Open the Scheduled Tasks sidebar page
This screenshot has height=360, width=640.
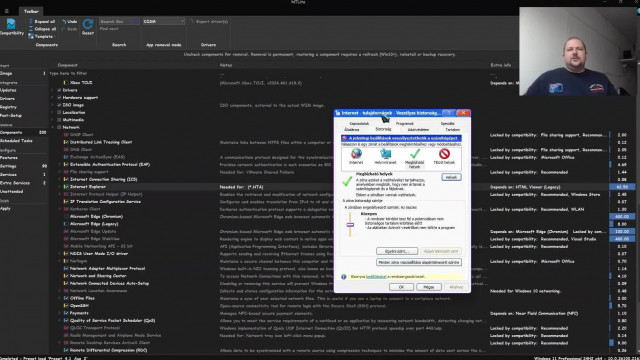pos(16,140)
